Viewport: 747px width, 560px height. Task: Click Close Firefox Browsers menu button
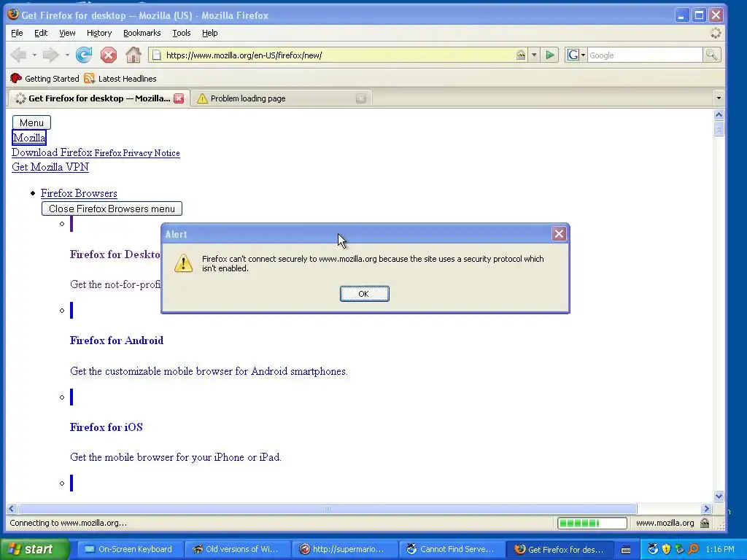[x=112, y=209]
